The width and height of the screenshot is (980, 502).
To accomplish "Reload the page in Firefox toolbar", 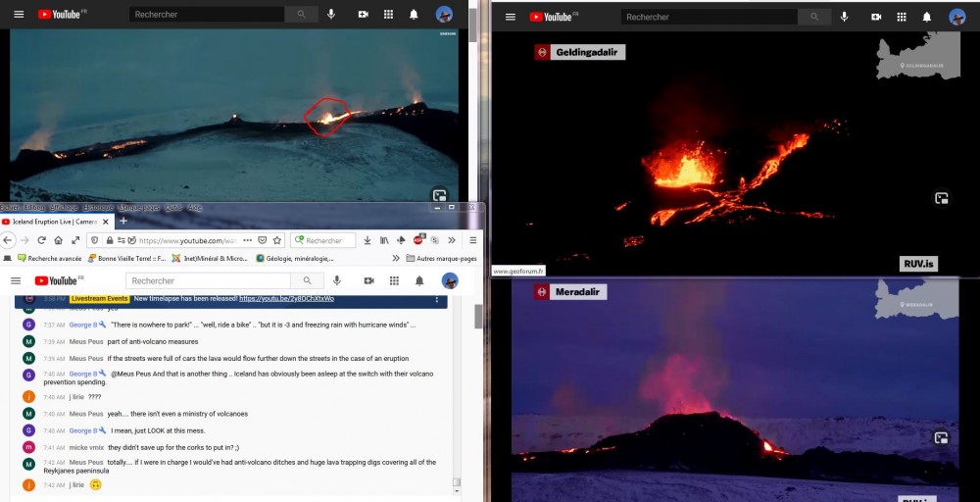I will tap(41, 240).
